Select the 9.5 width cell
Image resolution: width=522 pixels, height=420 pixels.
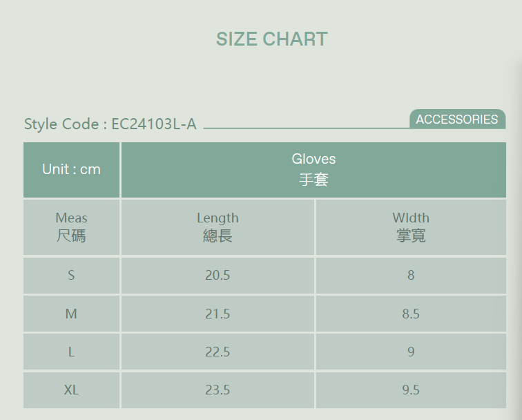pyautogui.click(x=411, y=390)
